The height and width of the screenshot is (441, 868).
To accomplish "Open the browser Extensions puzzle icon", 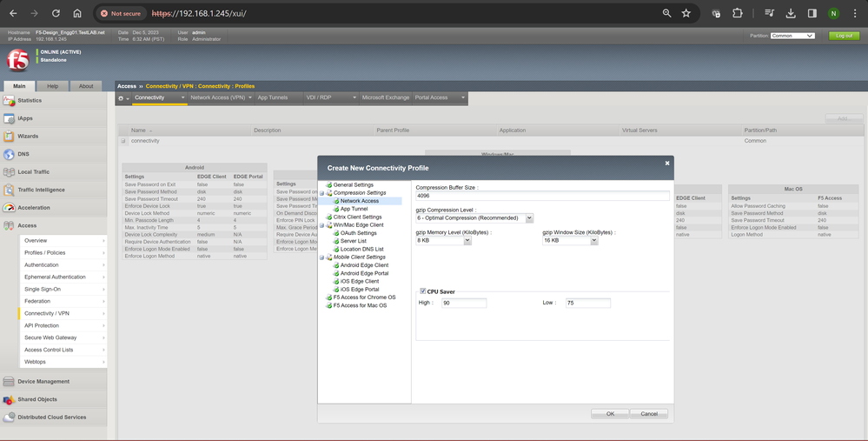I will 738,14.
